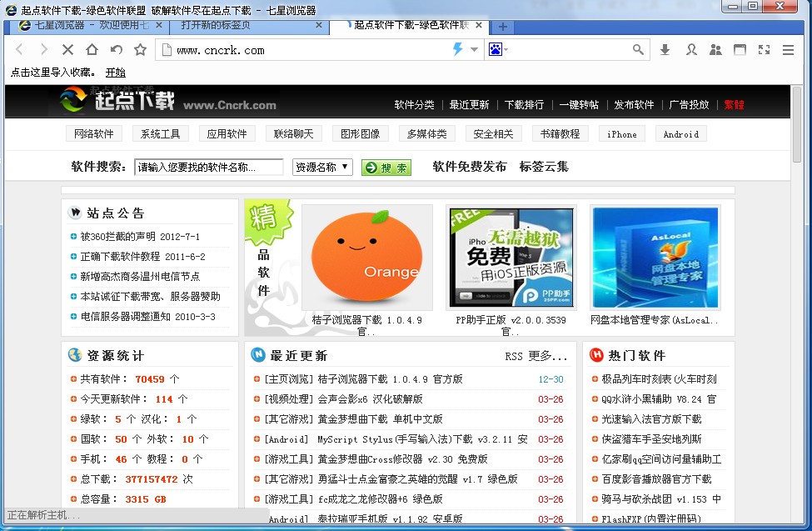Open the 应用软件 category

tap(227, 133)
